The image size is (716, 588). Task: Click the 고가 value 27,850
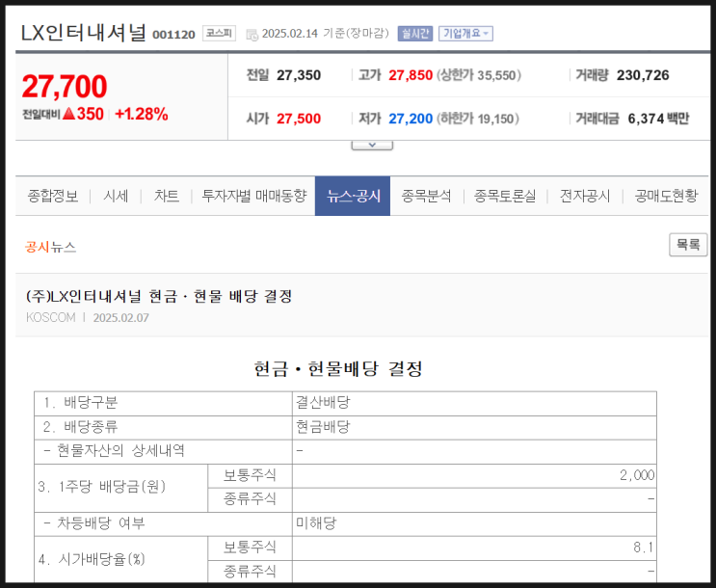click(x=411, y=75)
